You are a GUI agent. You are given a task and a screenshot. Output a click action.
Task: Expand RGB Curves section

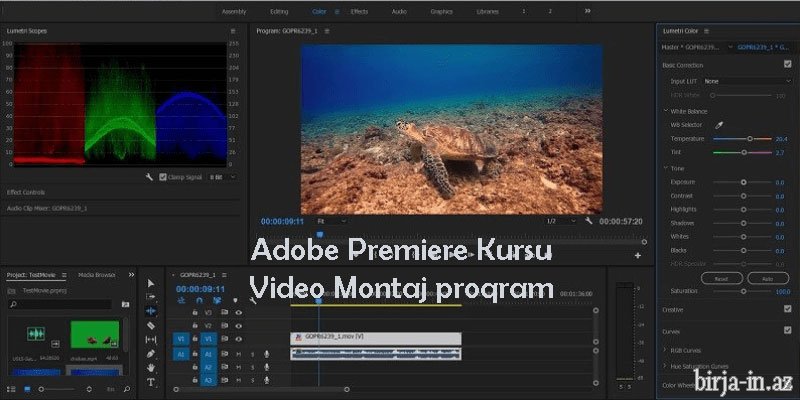pyautogui.click(x=665, y=350)
